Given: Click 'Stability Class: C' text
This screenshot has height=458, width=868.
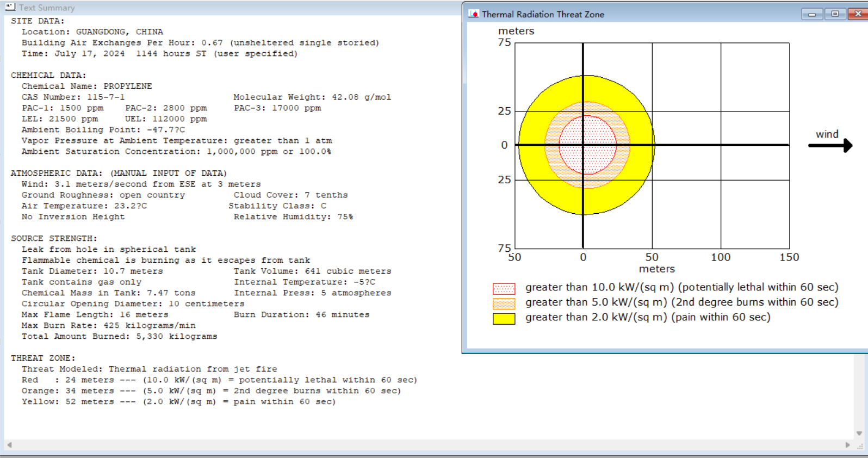Looking at the screenshot, I should click(x=277, y=206).
